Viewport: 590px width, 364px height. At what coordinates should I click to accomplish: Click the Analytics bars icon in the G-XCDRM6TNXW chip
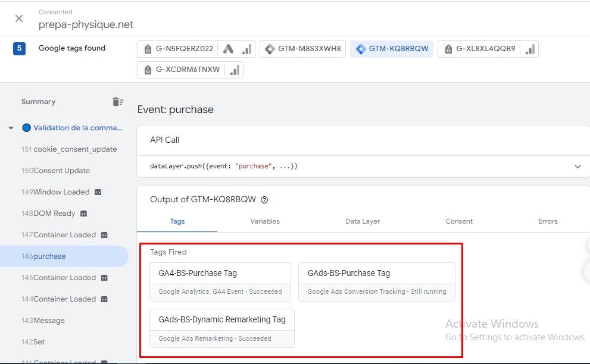pyautogui.click(x=235, y=70)
